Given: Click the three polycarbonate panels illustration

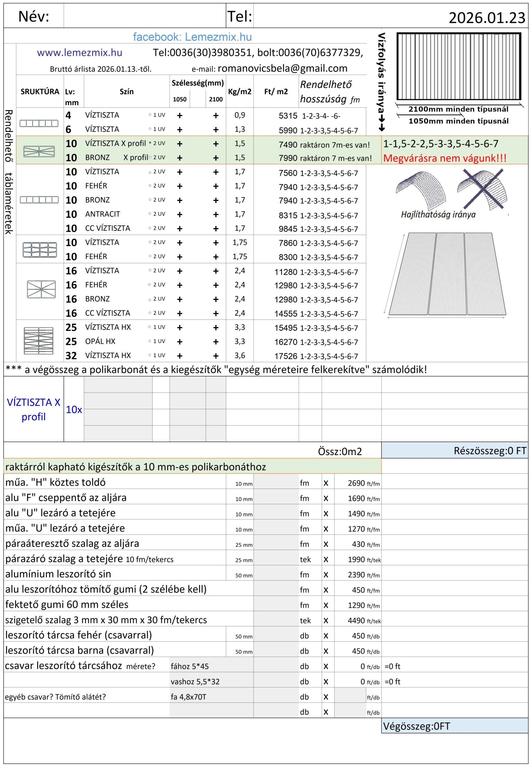Looking at the screenshot, I should coord(447,274).
